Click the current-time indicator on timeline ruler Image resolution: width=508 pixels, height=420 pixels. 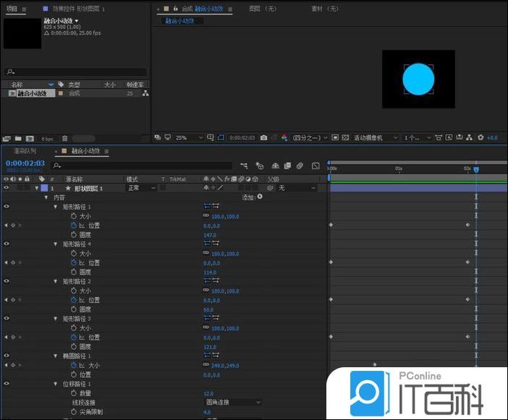(475, 169)
